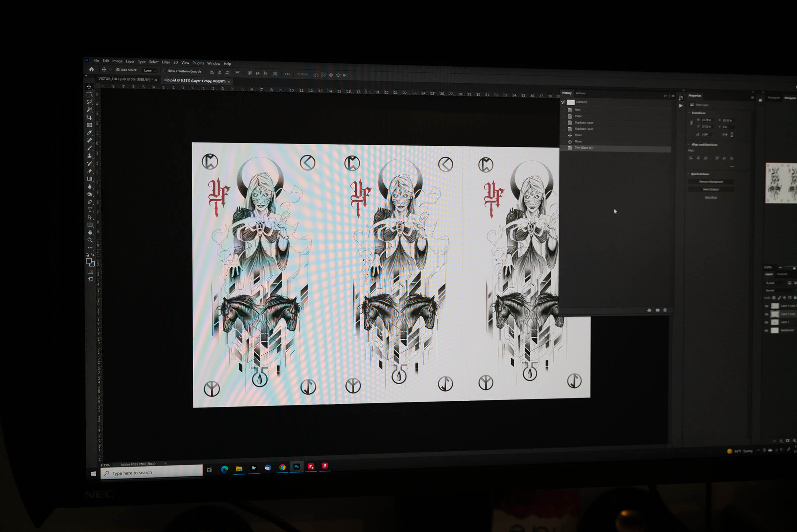The width and height of the screenshot is (797, 532).
Task: Enable Show Transform Controls checkbox
Action: tap(165, 71)
